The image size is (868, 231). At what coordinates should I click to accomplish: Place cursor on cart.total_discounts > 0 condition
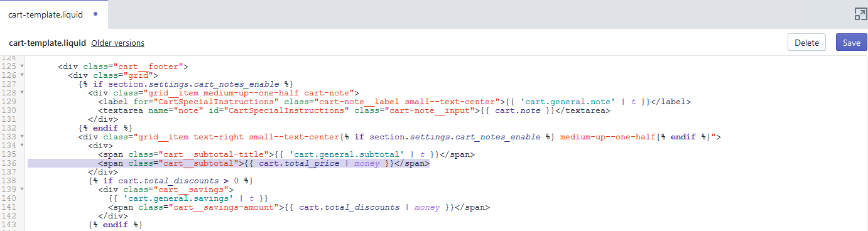point(178,180)
